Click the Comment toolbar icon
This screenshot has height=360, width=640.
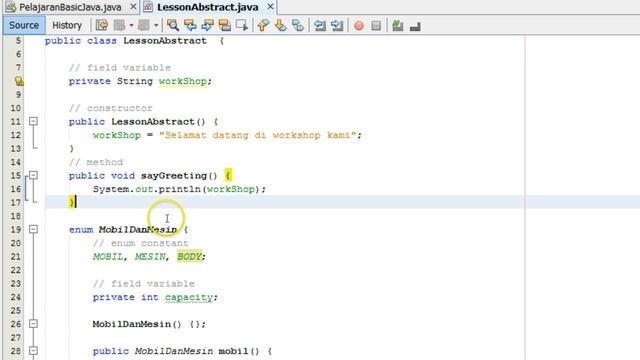(398, 26)
